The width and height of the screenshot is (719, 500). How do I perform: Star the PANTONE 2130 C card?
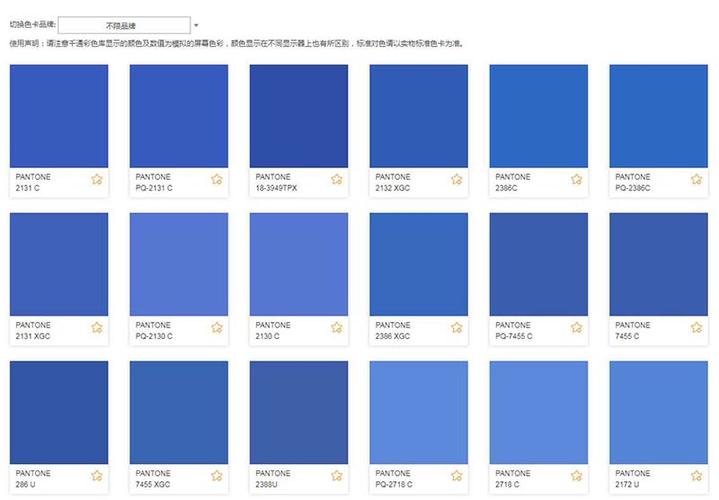coord(337,328)
